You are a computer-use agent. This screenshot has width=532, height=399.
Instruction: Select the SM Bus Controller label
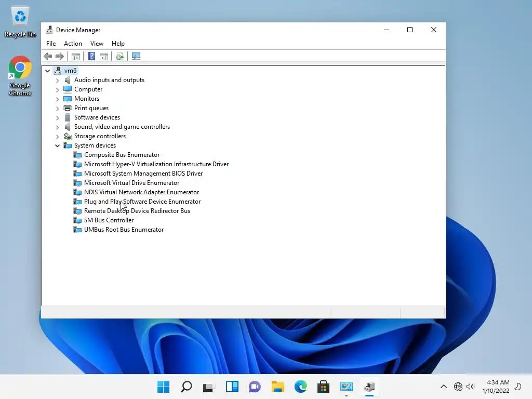point(109,220)
